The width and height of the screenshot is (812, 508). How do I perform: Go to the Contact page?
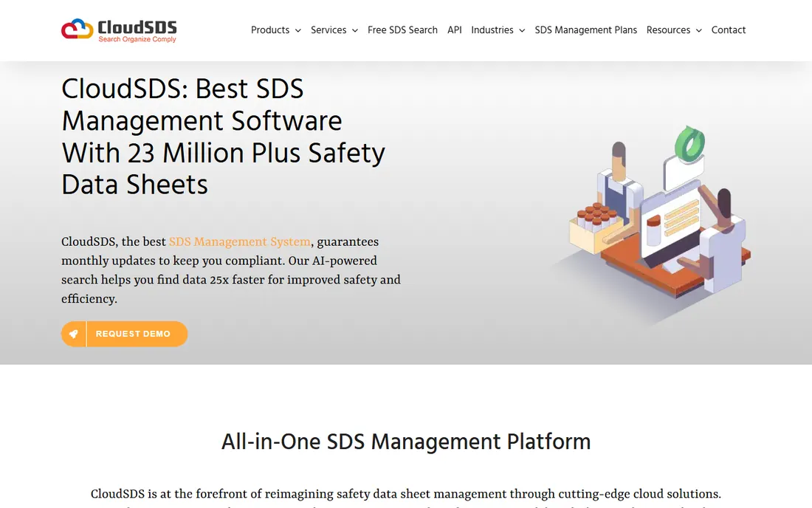(x=728, y=30)
